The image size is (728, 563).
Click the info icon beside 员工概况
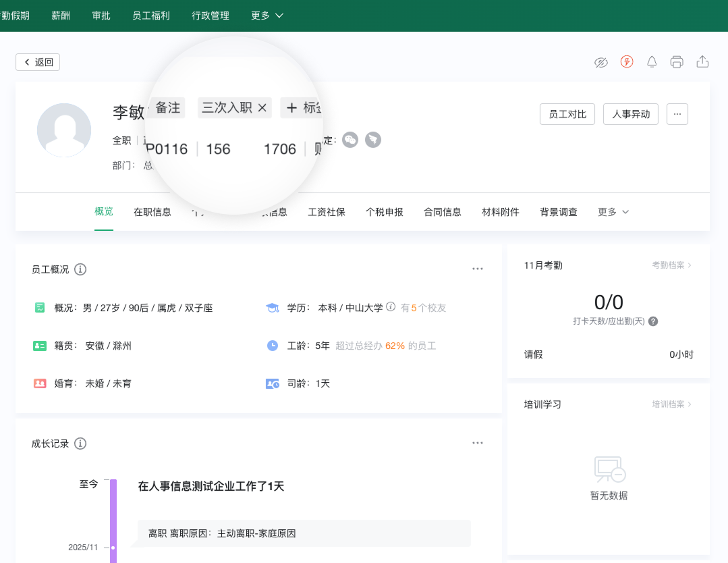[x=80, y=269]
